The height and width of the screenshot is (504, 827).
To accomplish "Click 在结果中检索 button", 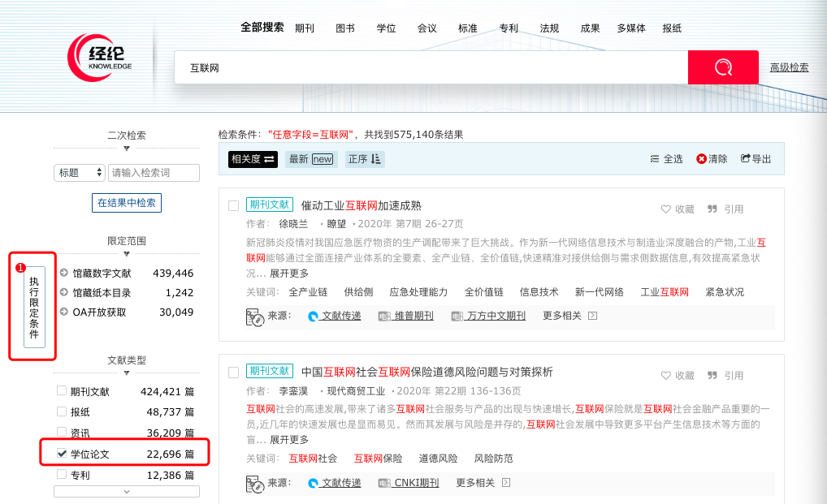I will [x=126, y=203].
